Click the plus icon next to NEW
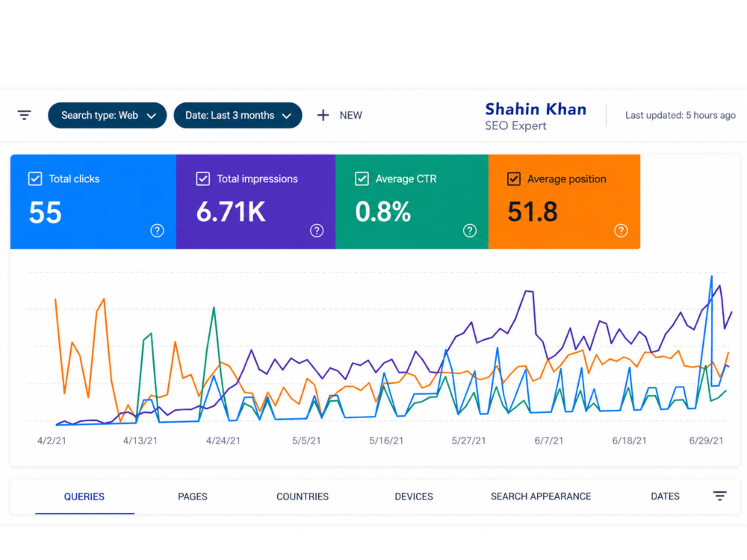This screenshot has height=560, width=747. pos(323,115)
